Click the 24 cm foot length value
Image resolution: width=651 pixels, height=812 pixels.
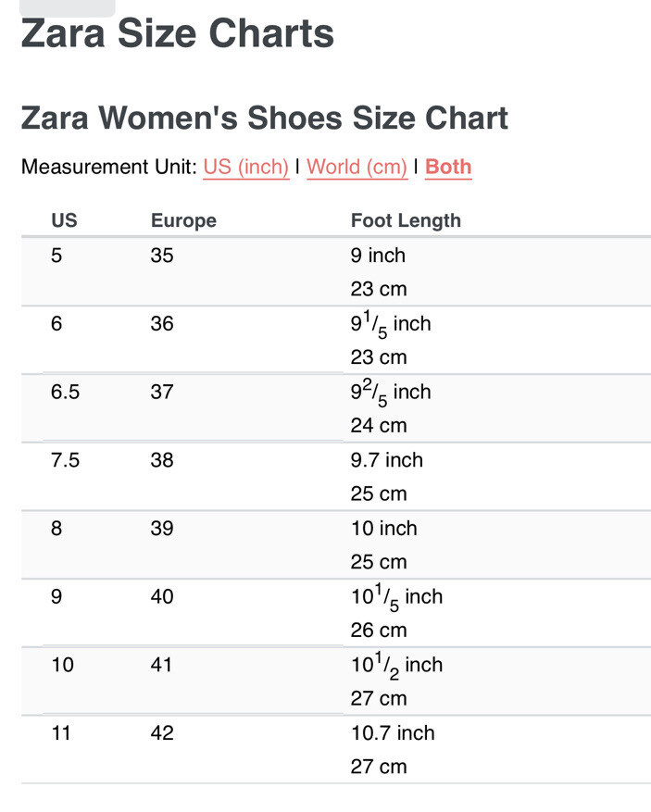[378, 426]
